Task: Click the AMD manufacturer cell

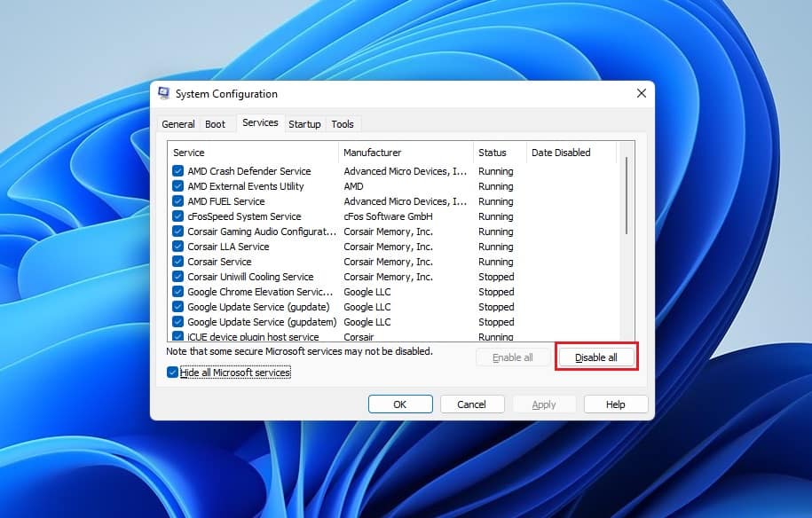Action: pyautogui.click(x=353, y=185)
